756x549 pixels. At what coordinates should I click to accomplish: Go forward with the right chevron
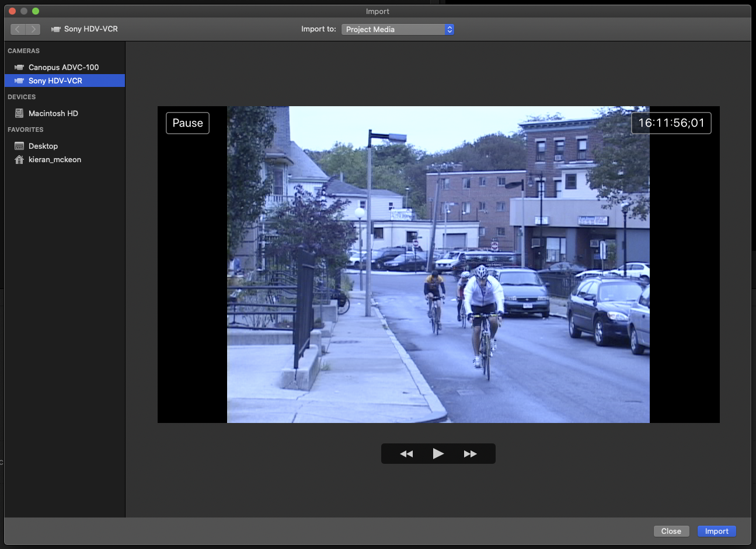(x=33, y=29)
